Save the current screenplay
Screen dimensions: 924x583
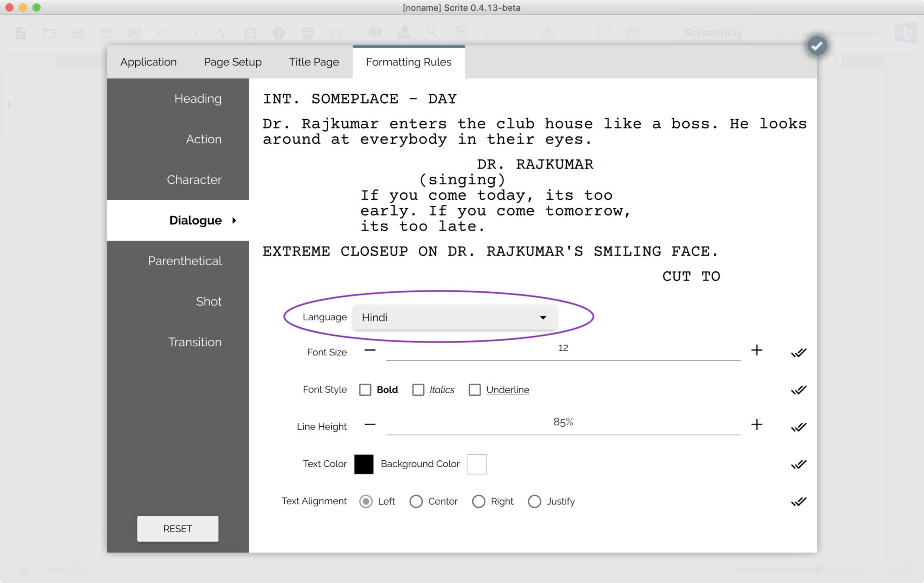[x=78, y=33]
